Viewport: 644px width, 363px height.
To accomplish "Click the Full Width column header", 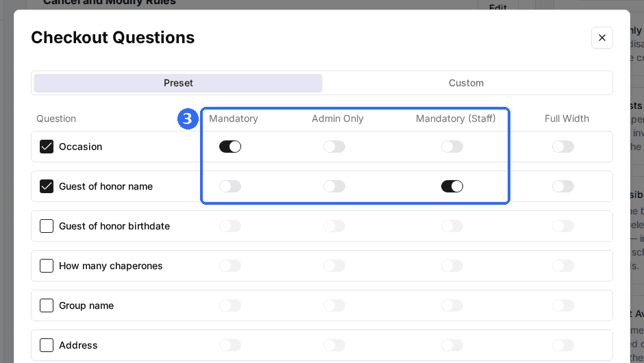I will click(x=567, y=118).
